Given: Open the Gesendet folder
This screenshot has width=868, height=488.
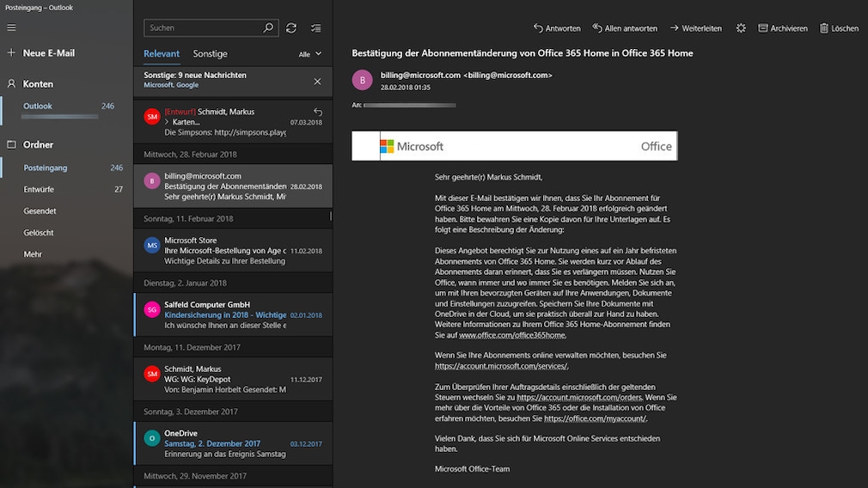Looking at the screenshot, I should 66,210.
